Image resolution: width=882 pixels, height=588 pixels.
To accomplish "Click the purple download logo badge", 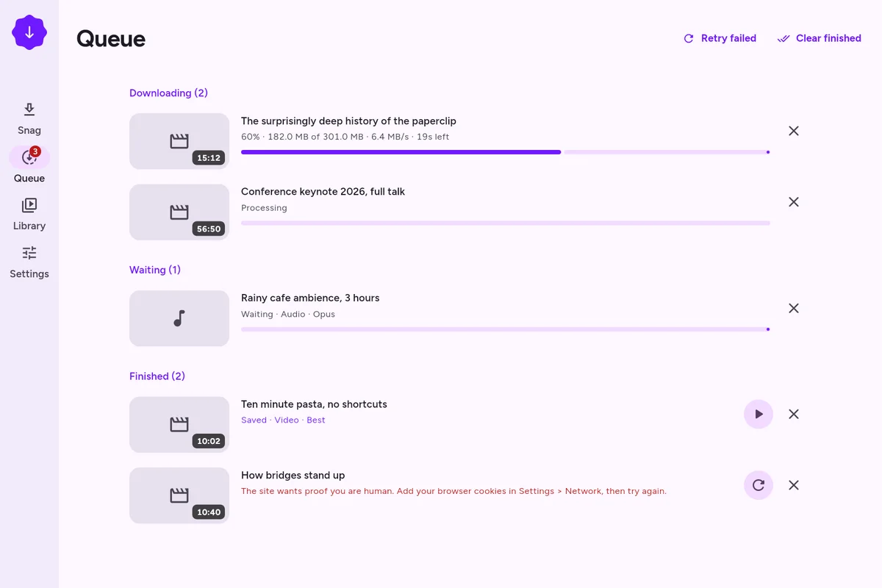I will [x=29, y=32].
